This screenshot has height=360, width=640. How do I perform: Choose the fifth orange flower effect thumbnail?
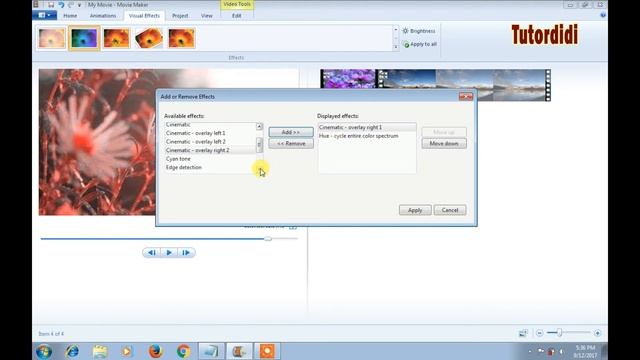coord(181,38)
